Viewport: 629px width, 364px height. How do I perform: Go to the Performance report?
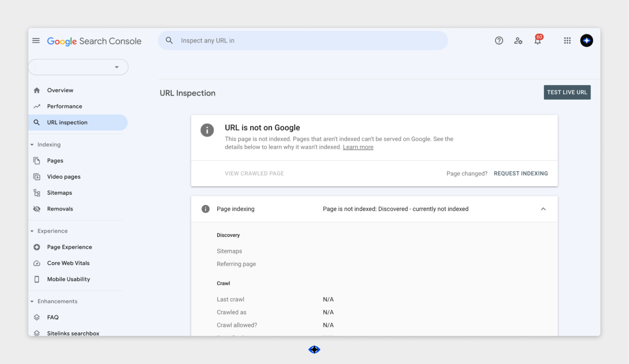point(64,106)
